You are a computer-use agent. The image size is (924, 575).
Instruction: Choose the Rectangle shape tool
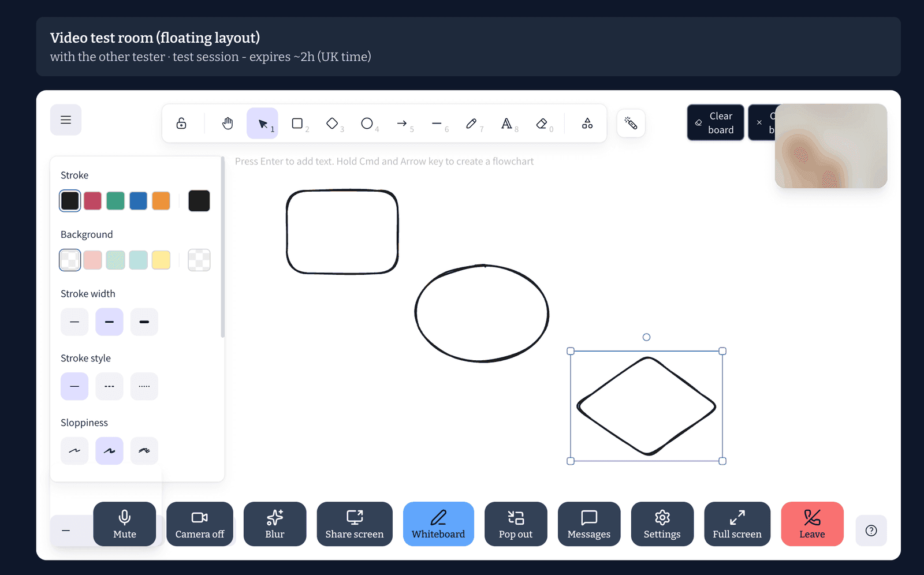point(297,124)
